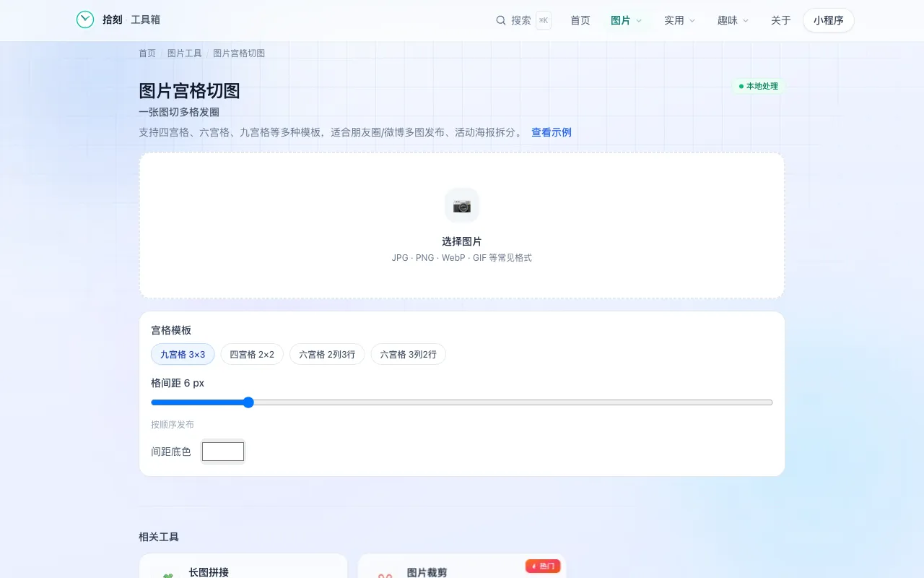Expand the 趣味 menu chevron
This screenshot has width=924, height=578.
746,21
